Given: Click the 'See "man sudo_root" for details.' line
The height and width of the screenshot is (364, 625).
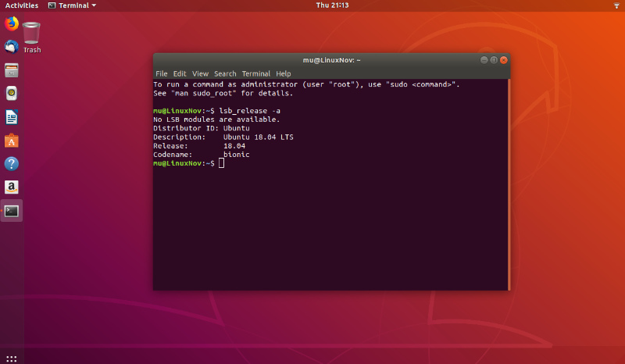Looking at the screenshot, I should click(x=223, y=93).
